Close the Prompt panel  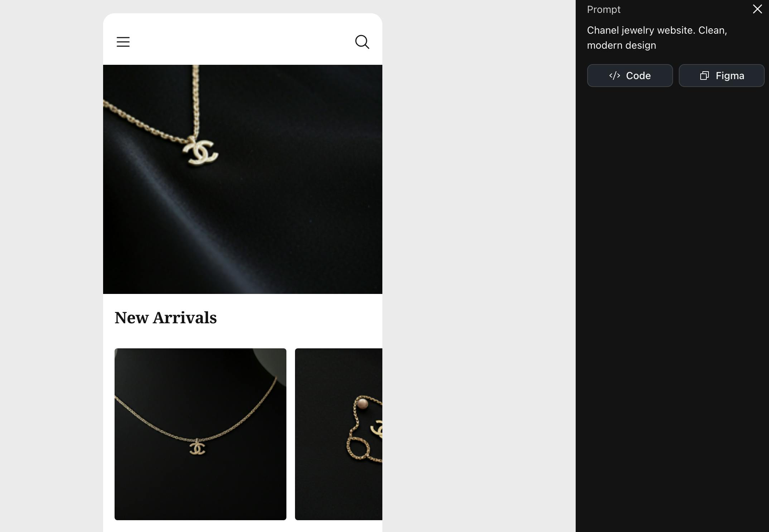click(757, 9)
